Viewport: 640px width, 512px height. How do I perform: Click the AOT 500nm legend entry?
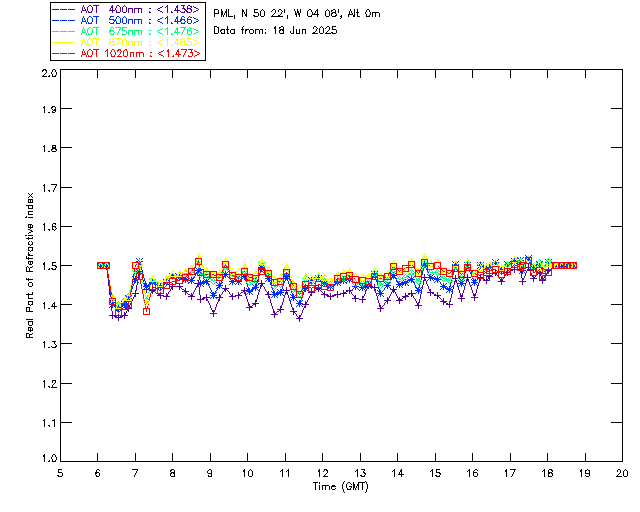point(127,20)
